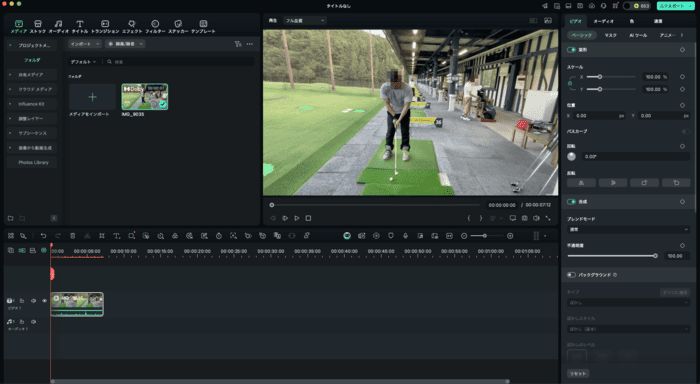700x384 pixels.
Task: Open the media panel three-dot menu
Action: [x=250, y=44]
